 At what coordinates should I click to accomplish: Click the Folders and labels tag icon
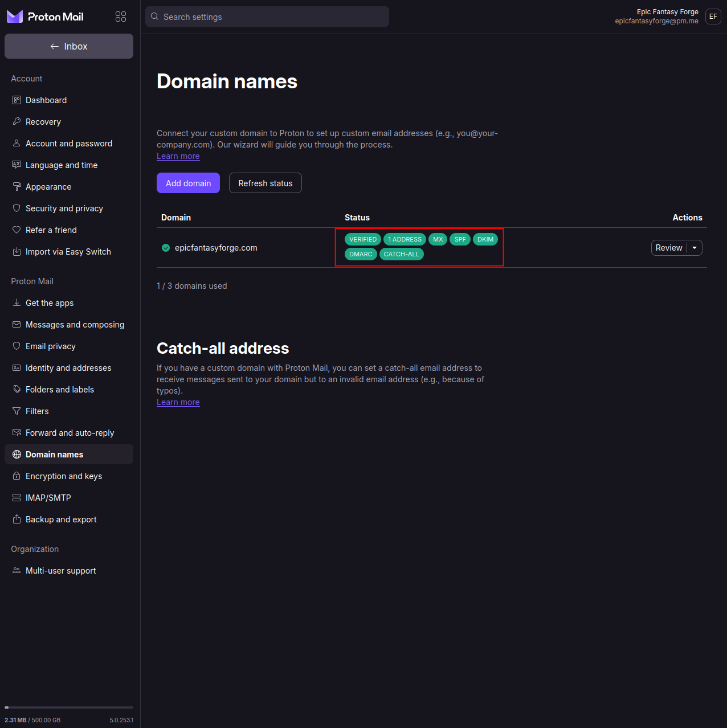pyautogui.click(x=17, y=390)
